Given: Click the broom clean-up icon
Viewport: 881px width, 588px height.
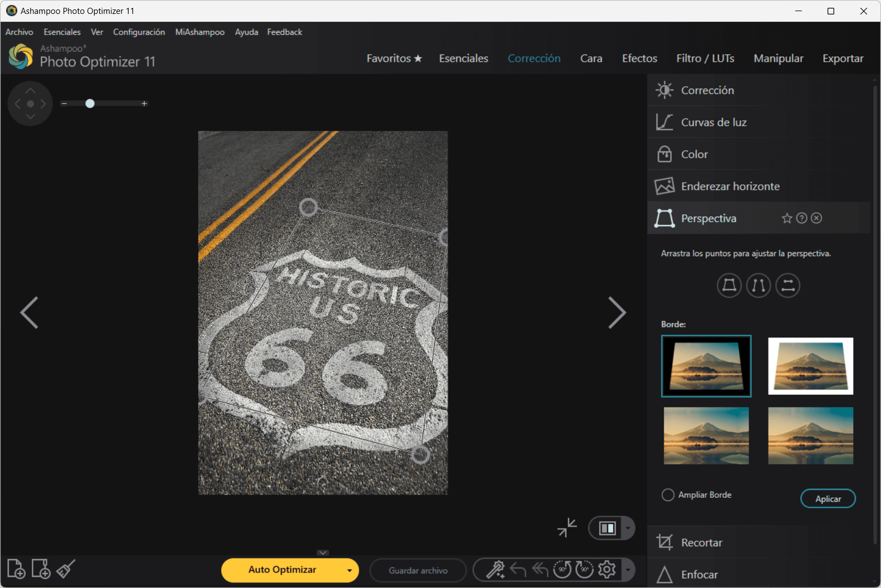Looking at the screenshot, I should pos(66,569).
